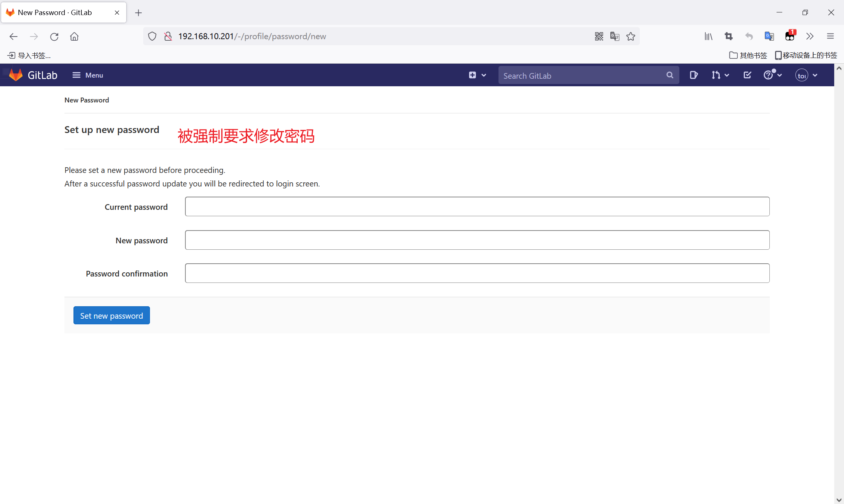Image resolution: width=844 pixels, height=504 pixels.
Task: Click the Set new password button
Action: [112, 315]
